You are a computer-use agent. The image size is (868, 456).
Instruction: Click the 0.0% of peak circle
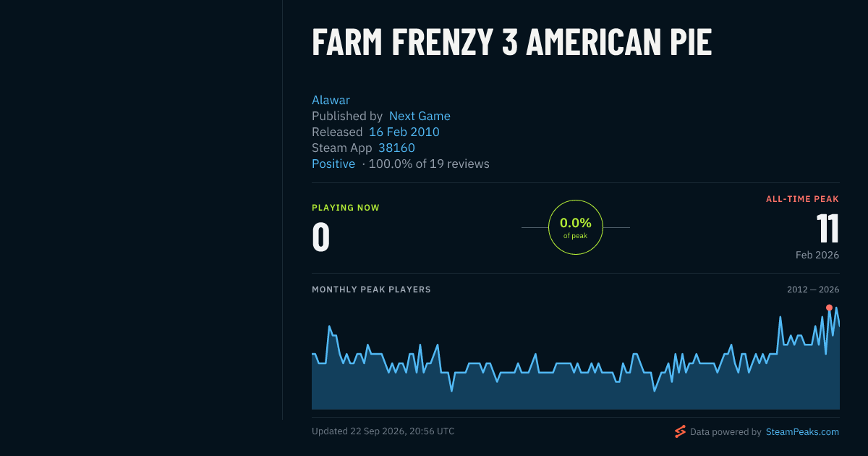(x=576, y=227)
